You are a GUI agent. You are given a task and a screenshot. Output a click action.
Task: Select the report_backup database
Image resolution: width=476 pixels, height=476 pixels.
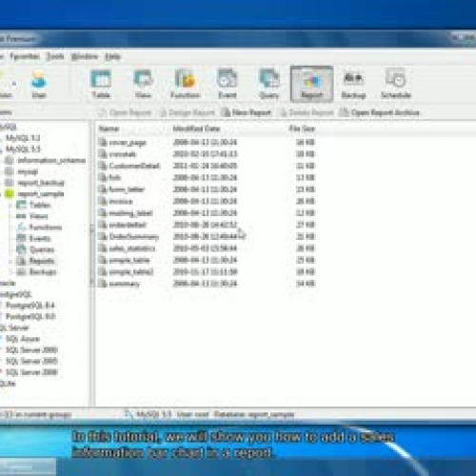pos(41,183)
